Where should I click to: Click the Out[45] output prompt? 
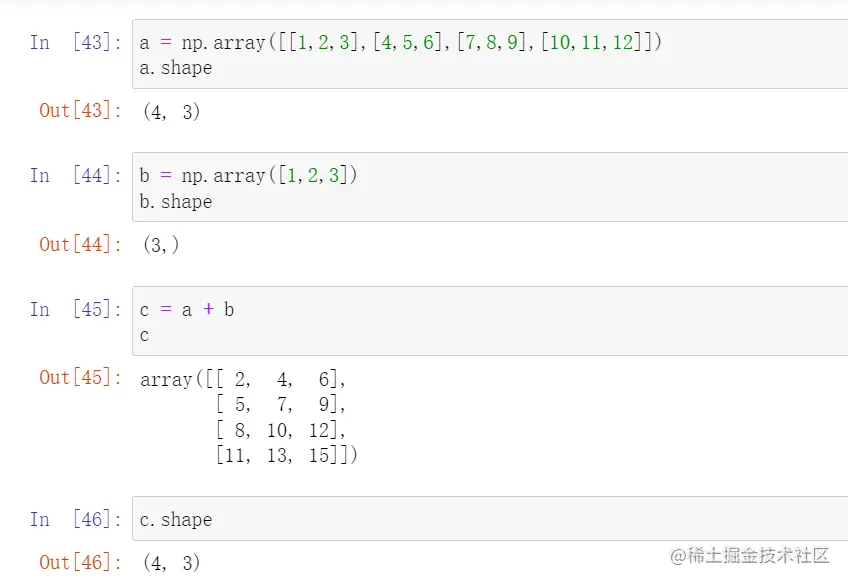[x=81, y=378]
